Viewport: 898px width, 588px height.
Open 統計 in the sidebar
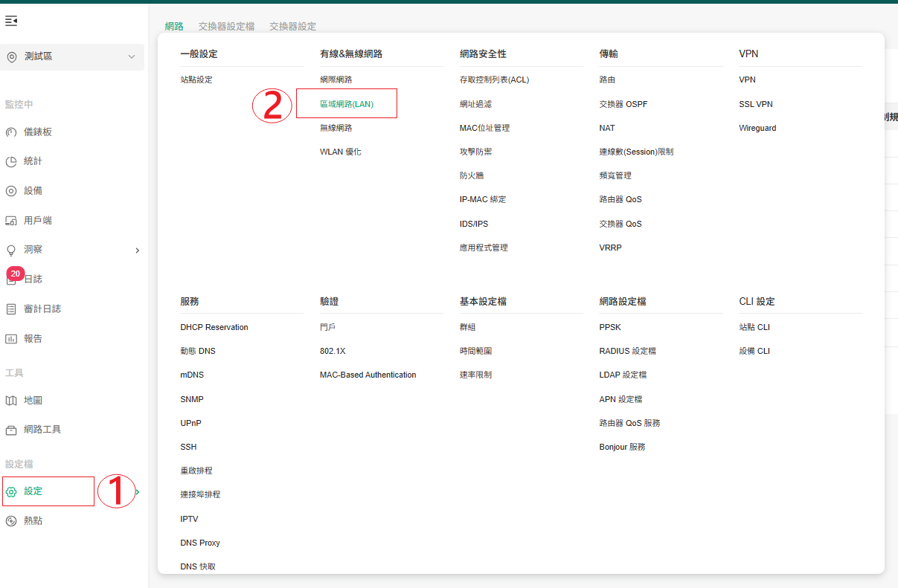coord(33,161)
